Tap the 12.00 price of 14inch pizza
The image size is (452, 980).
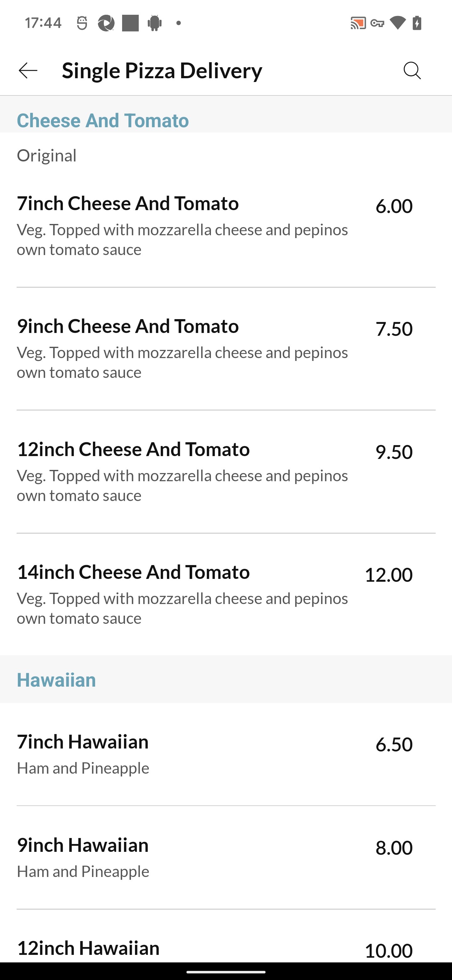click(388, 574)
